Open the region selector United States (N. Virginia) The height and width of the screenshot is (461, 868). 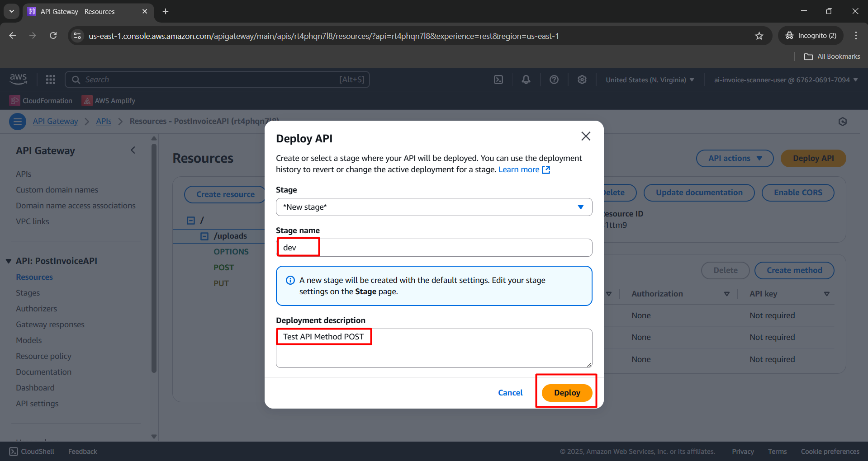pyautogui.click(x=650, y=80)
